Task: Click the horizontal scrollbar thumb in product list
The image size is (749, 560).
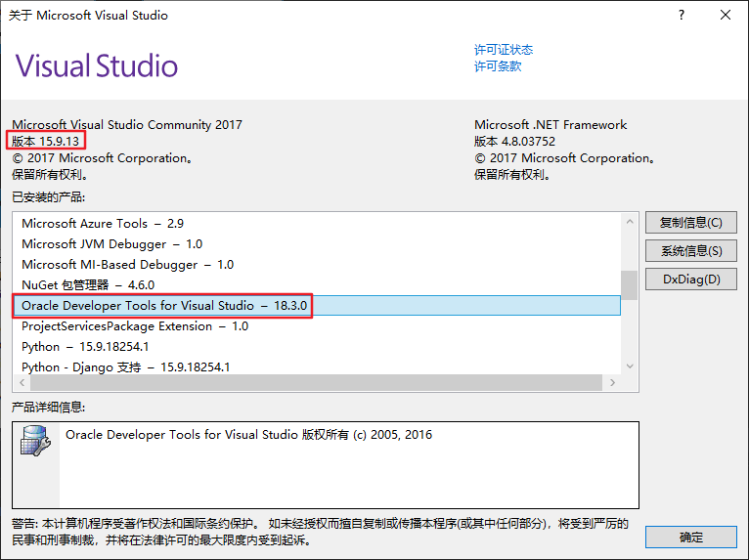Action: click(x=316, y=382)
